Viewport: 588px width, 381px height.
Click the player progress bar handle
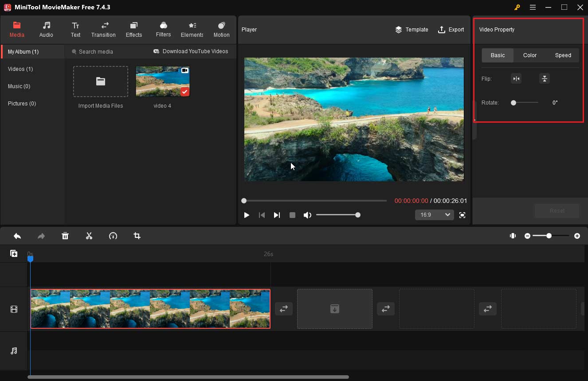[244, 201]
